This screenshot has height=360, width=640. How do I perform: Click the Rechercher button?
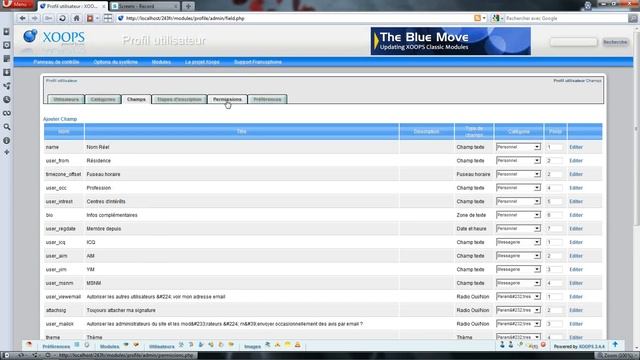[615, 42]
